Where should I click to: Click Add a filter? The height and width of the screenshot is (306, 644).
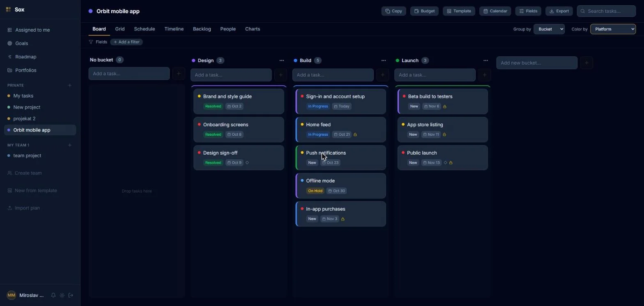(126, 42)
